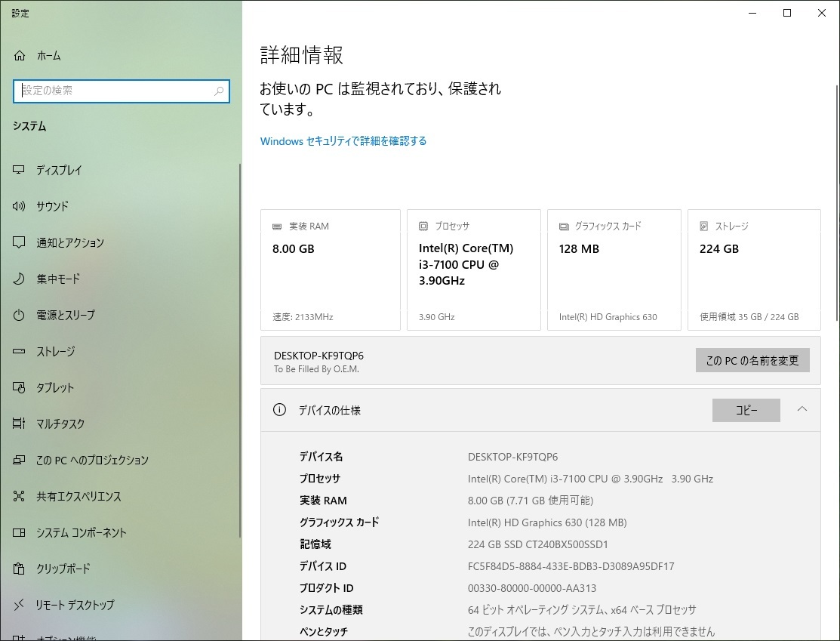Click the Multitasking icon
Screen dimensions: 840x641
point(19,424)
